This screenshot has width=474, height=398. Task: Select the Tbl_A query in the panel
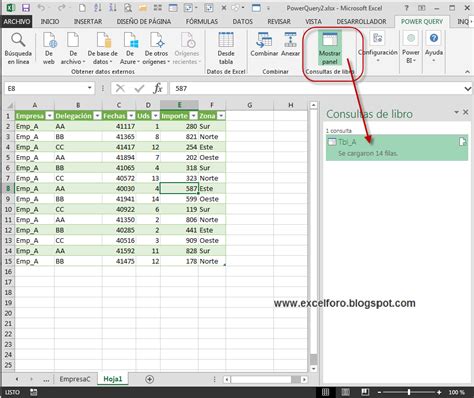tap(397, 148)
